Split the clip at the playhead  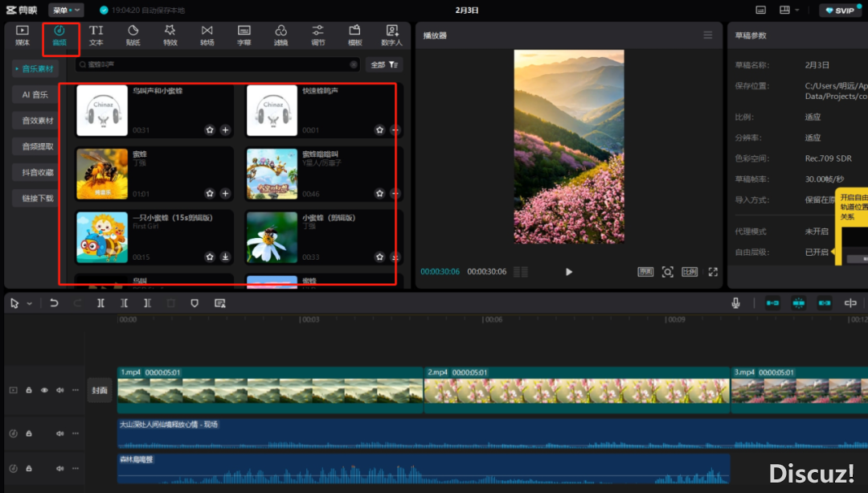100,303
